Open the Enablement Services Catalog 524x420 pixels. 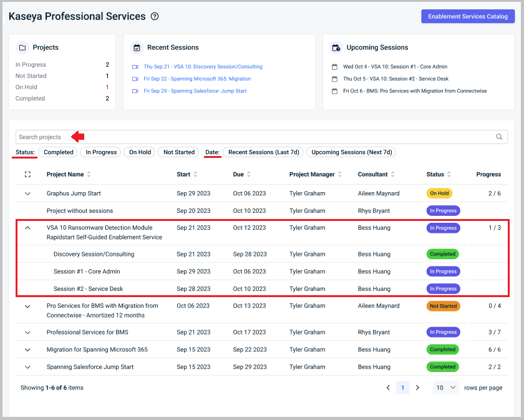(x=468, y=17)
